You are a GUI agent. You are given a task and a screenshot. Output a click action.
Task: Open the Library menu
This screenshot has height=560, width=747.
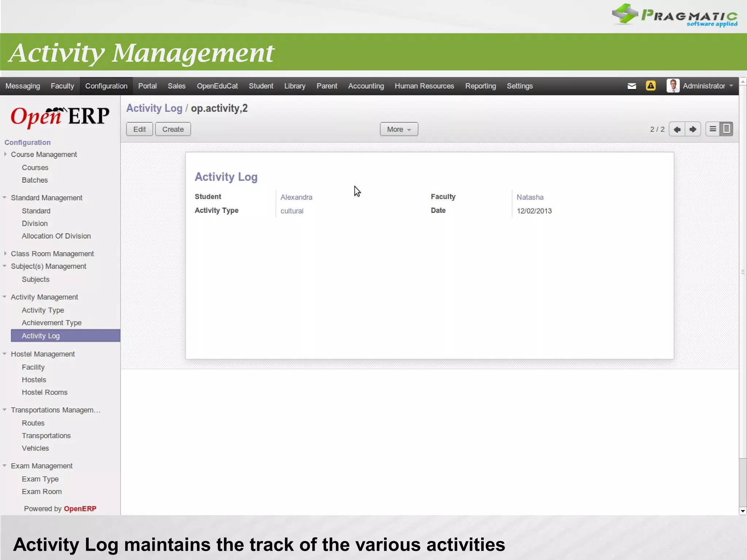pos(295,86)
